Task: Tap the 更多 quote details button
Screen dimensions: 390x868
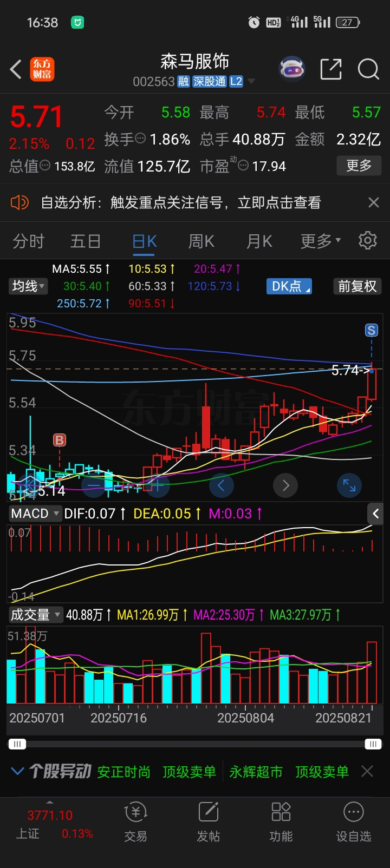Action: pos(359,166)
